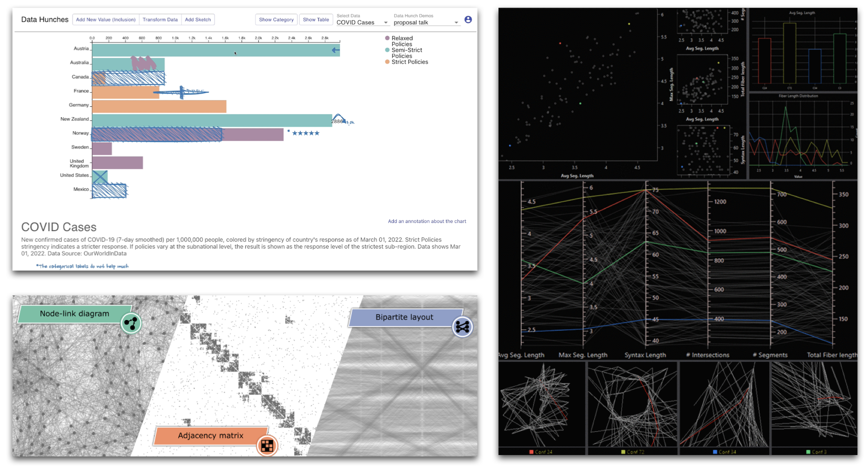Click the Add Sketch button
Viewport: 868px width, 469px height.
pos(198,20)
